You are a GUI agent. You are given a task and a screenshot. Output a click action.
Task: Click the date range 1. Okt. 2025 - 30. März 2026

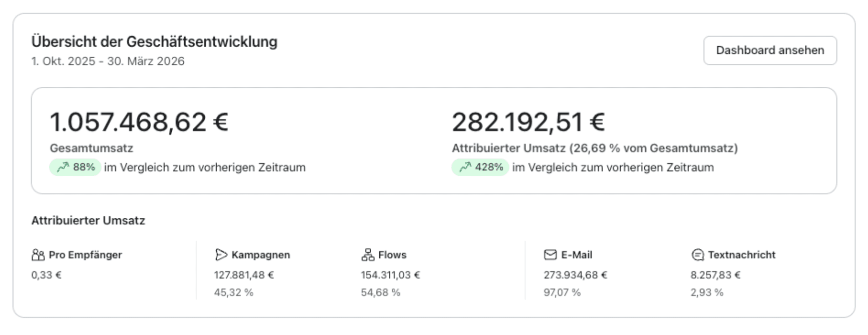coord(108,61)
